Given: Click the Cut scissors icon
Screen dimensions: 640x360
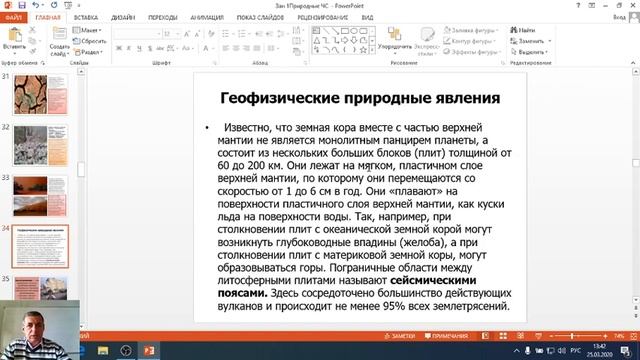Looking at the screenshot, I should [33, 30].
